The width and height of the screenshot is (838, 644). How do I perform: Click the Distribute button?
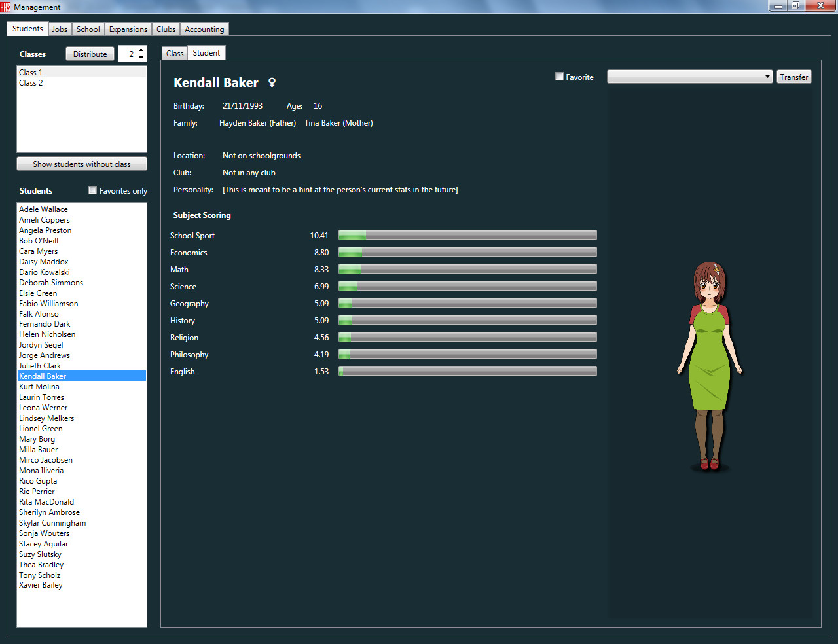[90, 54]
